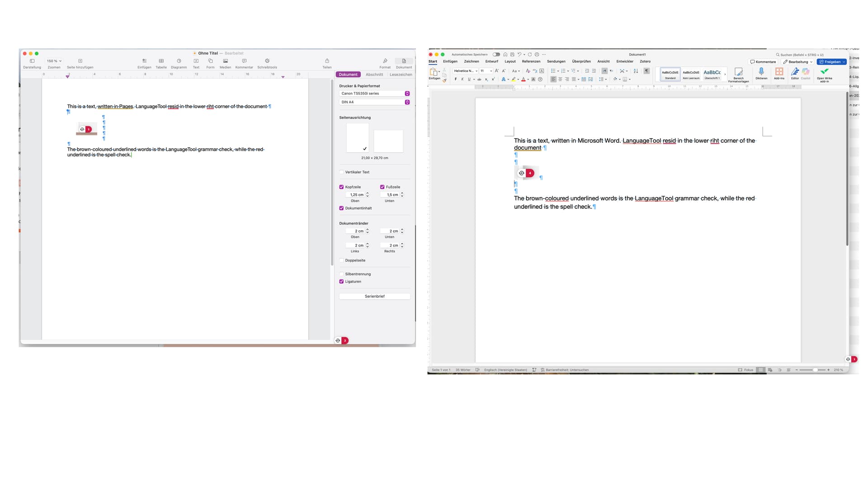Open the Helvetica font name dropdown
The height and width of the screenshot is (488, 868).
pos(476,71)
